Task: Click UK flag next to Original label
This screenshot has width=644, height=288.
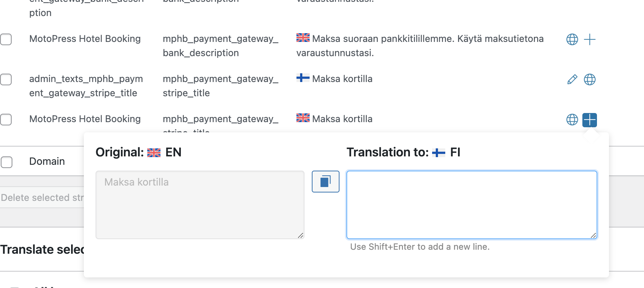Action: 154,152
